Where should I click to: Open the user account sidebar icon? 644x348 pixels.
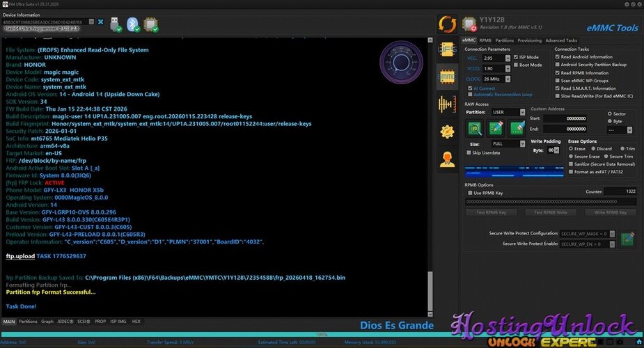(447, 159)
